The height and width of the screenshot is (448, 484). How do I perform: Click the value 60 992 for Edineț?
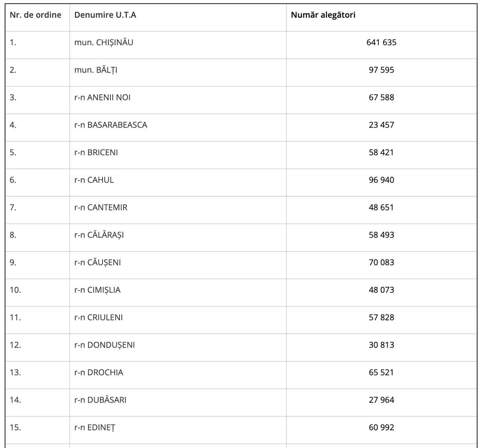tap(381, 428)
